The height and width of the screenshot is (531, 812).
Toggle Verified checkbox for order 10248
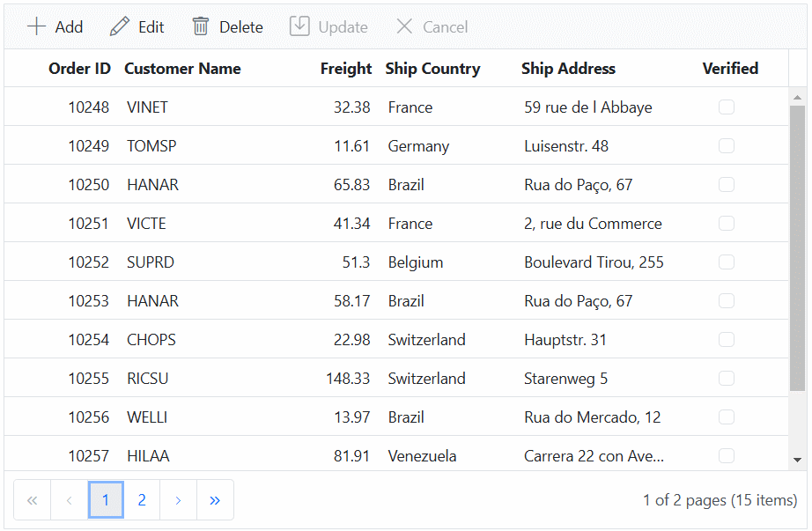(x=726, y=107)
